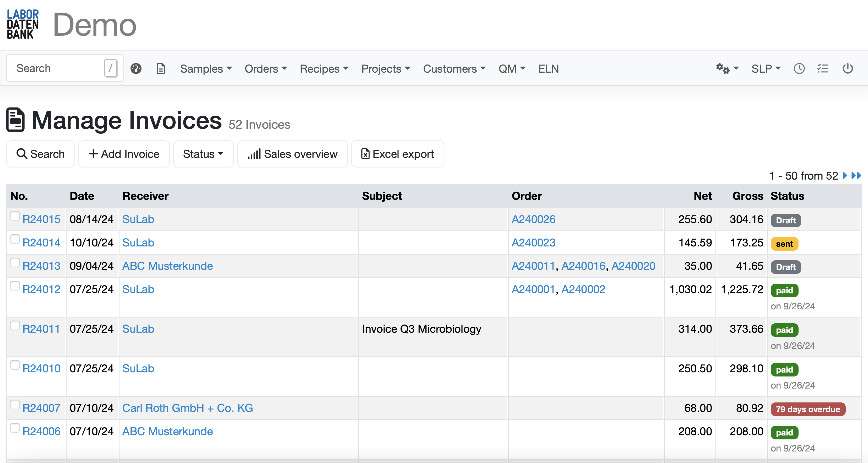868x463 pixels.
Task: Open the Status filter dropdown
Action: point(203,154)
